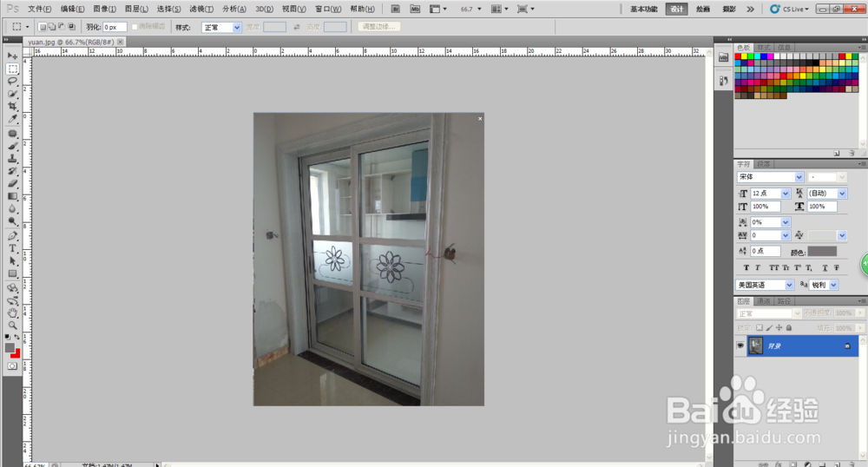This screenshot has height=467, width=868.
Task: Open the 文件(F) menu
Action: tap(39, 9)
